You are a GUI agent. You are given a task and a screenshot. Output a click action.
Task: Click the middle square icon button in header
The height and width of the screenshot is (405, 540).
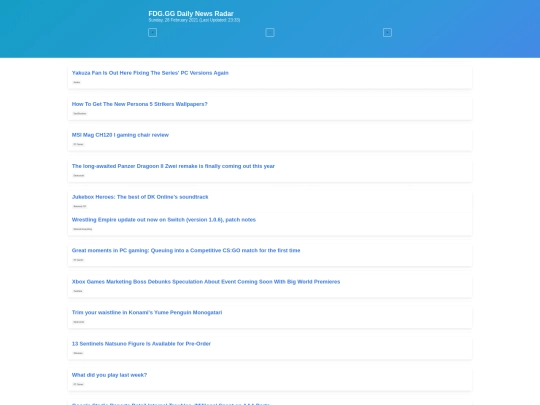270,32
